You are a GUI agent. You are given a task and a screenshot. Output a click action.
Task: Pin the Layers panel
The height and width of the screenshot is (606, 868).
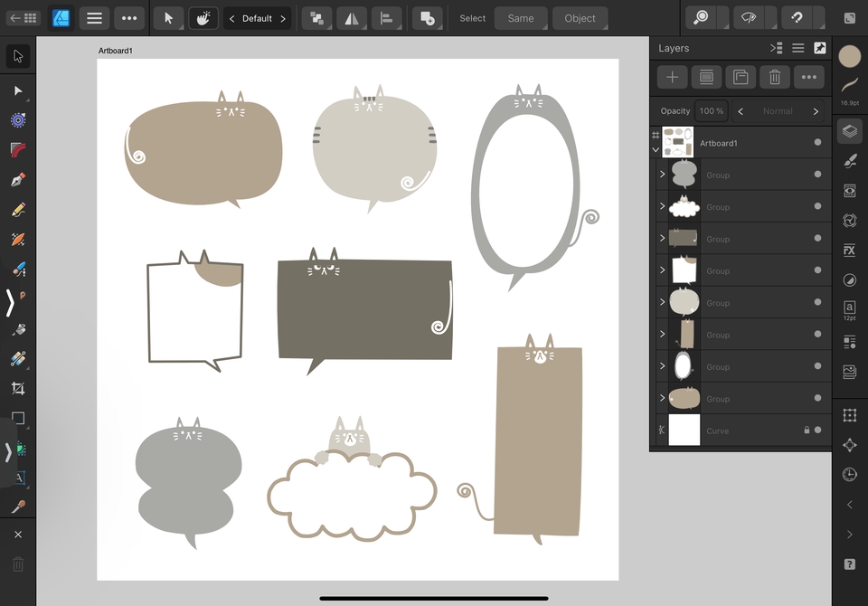pos(820,48)
